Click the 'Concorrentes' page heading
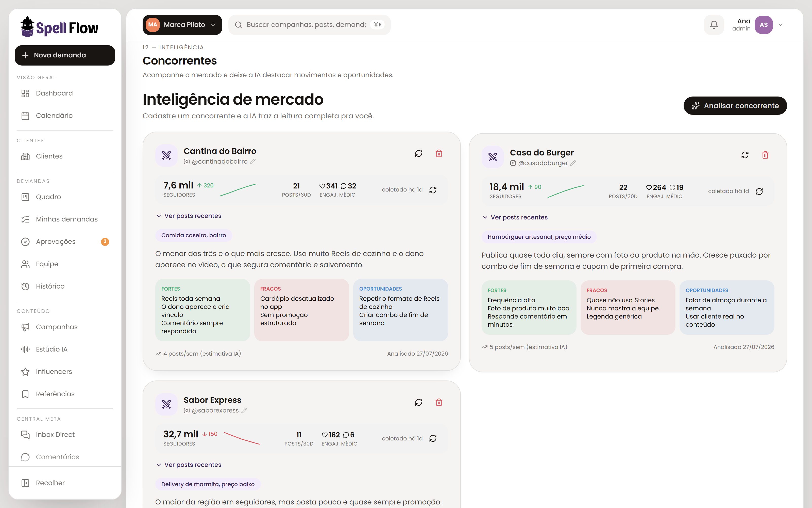 coord(179,61)
